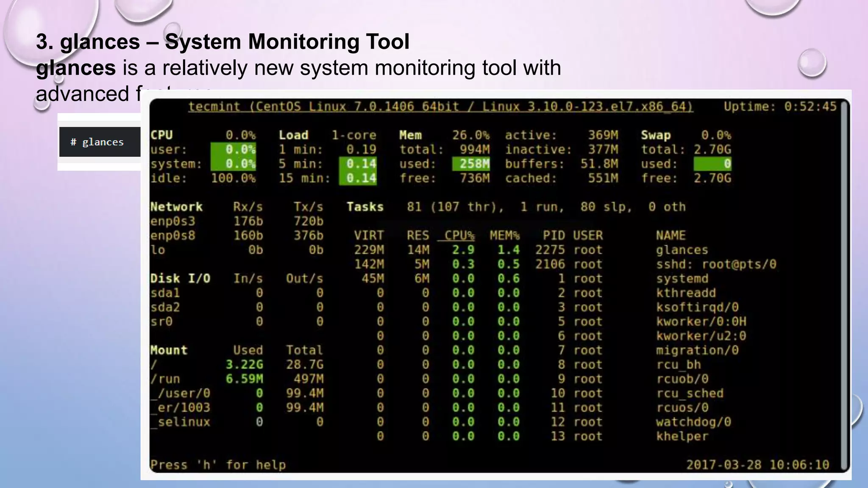Click the buffers 51.8M value
Image resolution: width=868 pixels, height=488 pixels.
599,164
